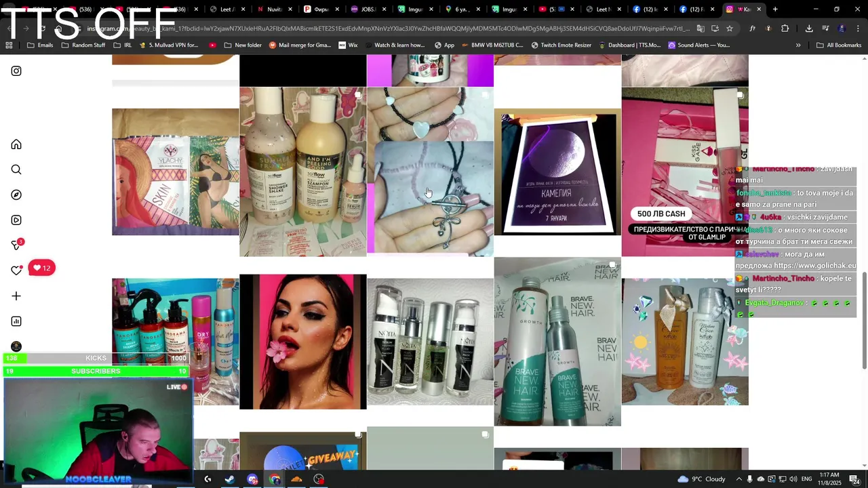Open the profile avatar in the Instagram sidebar

tap(16, 346)
